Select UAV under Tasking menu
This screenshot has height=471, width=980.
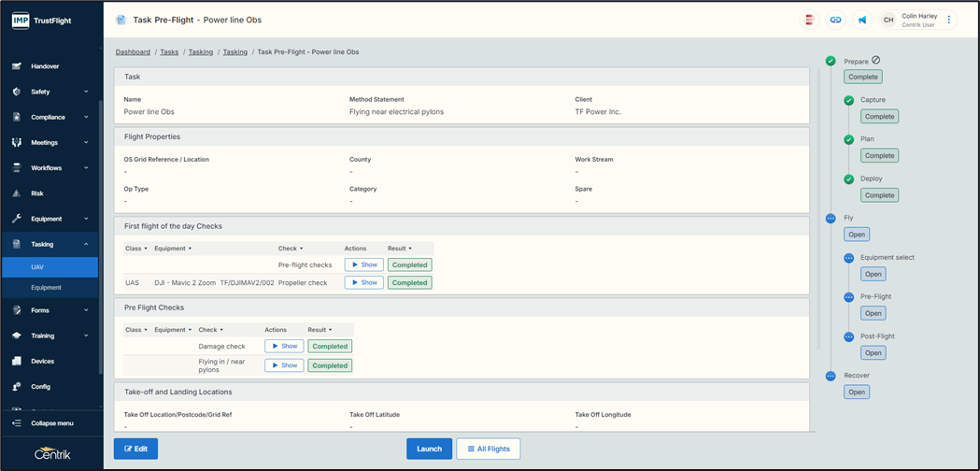[x=37, y=267]
